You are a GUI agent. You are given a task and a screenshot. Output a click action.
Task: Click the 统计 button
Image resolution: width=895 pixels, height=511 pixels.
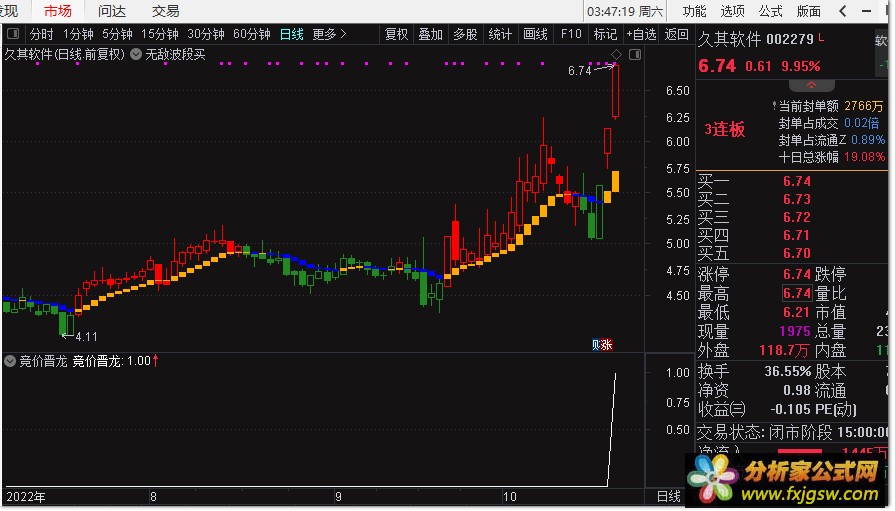500,34
